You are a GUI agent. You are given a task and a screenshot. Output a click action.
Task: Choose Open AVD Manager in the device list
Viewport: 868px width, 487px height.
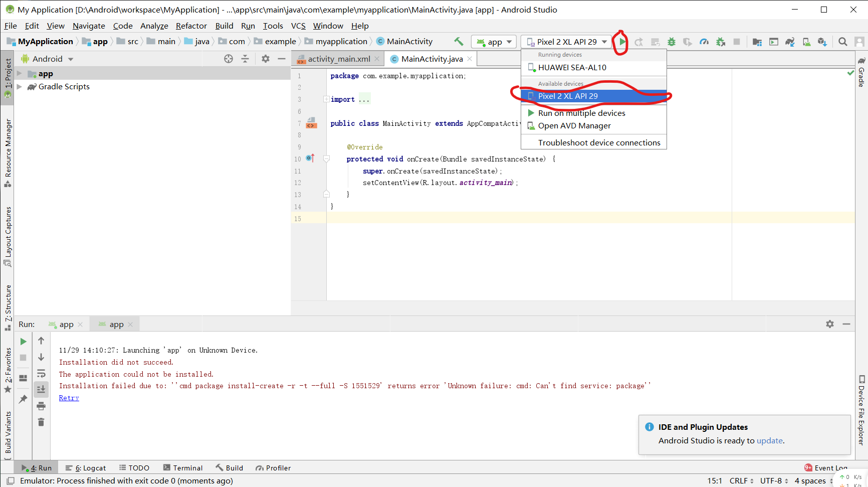point(594,125)
